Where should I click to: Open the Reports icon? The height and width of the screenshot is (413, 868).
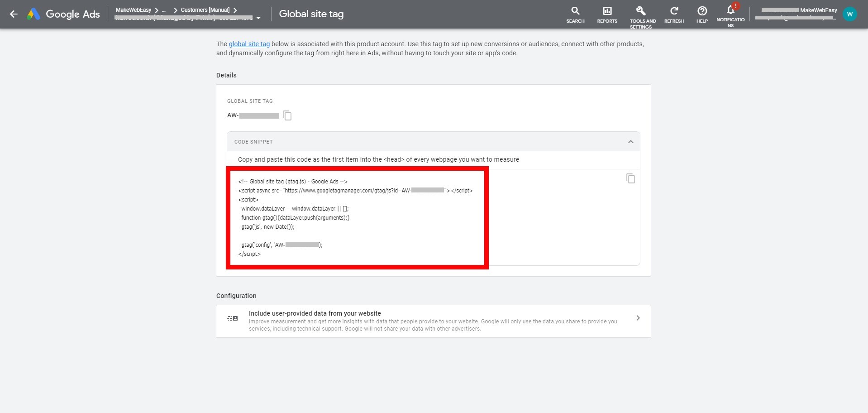pyautogui.click(x=606, y=14)
